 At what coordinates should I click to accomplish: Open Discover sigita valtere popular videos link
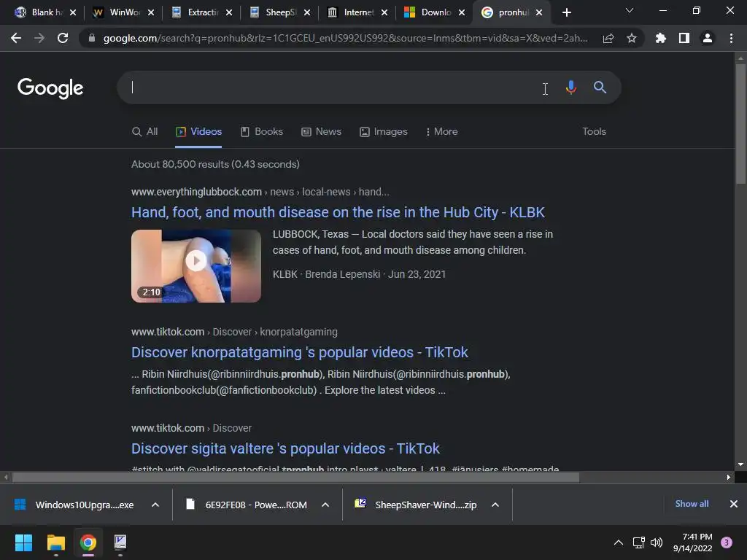tap(285, 448)
